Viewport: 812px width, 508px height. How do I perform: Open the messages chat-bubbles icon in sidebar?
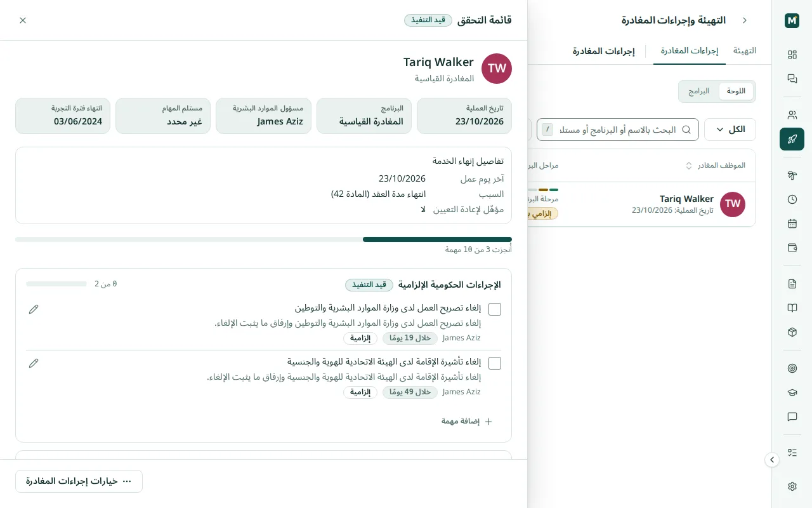point(792,79)
